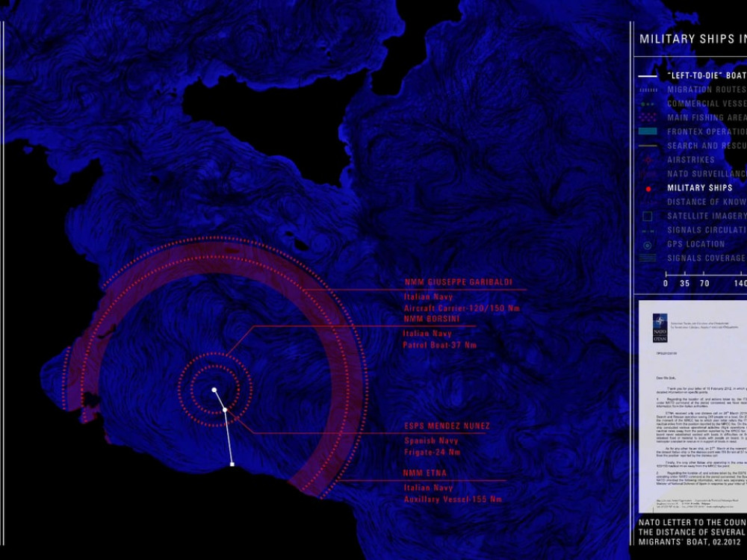This screenshot has height=560, width=747.
Task: Click the scale bar value "0"
Action: 666,283
